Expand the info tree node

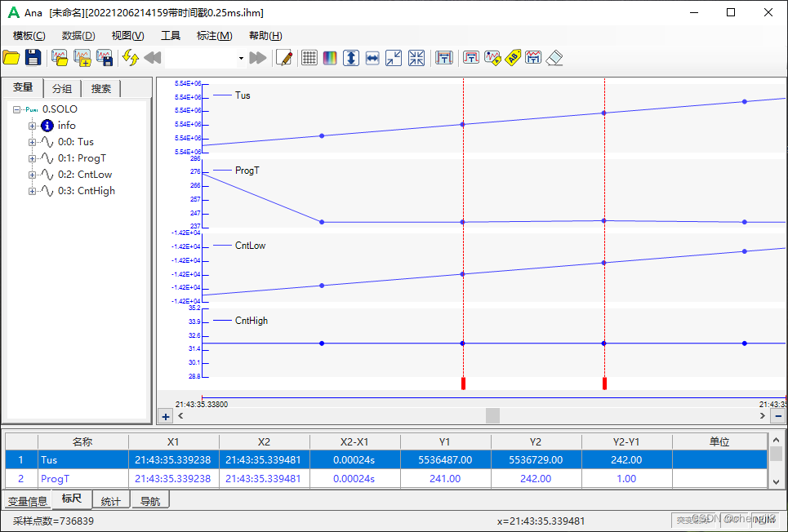coord(32,126)
